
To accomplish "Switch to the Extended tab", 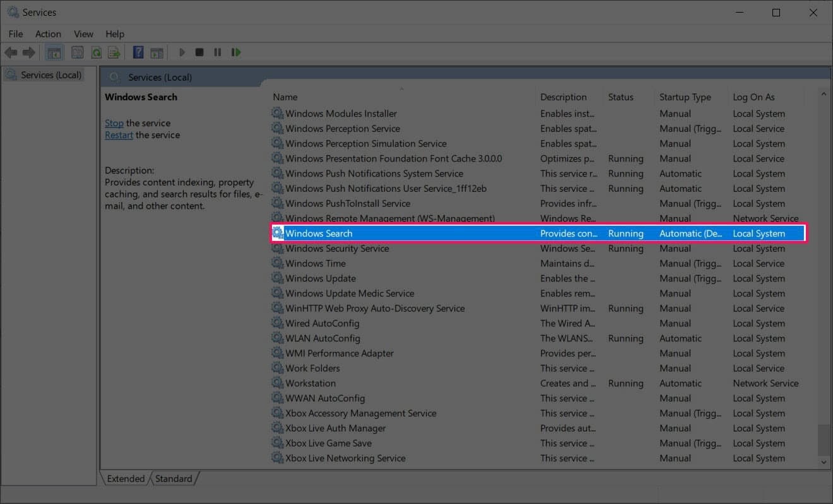I will pos(126,479).
